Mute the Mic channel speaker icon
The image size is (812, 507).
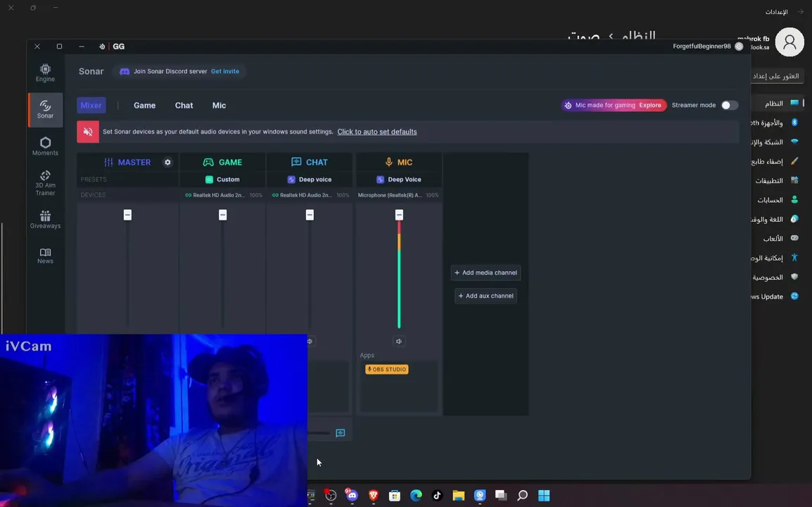[399, 341]
